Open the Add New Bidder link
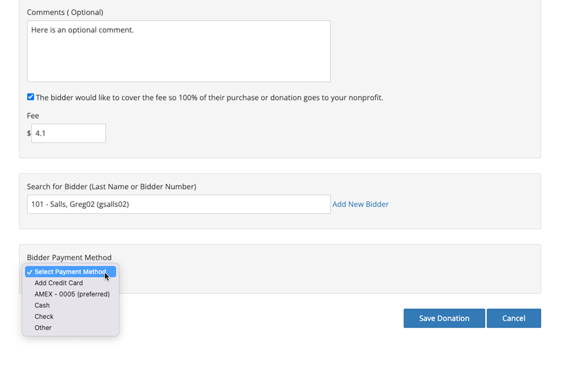The width and height of the screenshot is (588, 370). (361, 204)
